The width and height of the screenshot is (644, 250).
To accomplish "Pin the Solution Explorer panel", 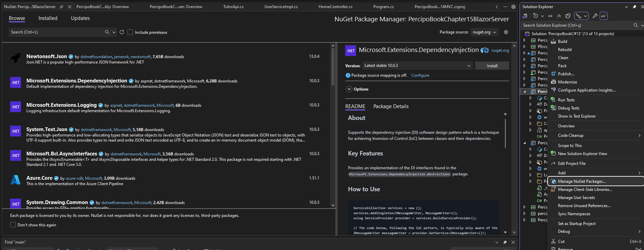I will coord(634,7).
